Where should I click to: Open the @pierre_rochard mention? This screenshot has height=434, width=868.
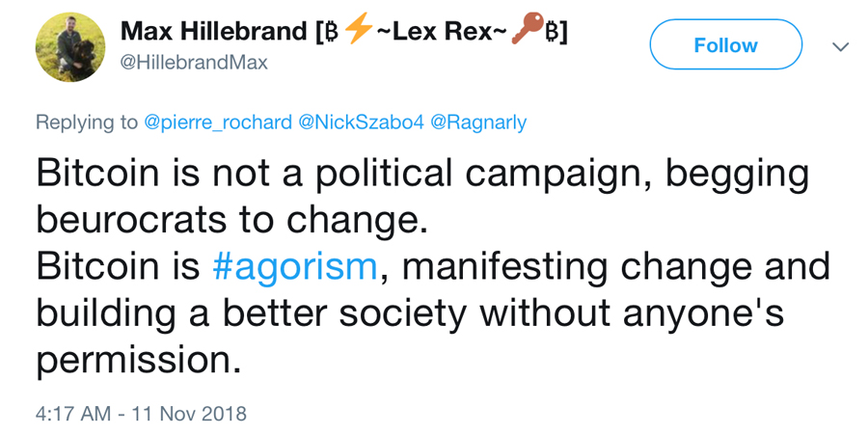[x=218, y=122]
